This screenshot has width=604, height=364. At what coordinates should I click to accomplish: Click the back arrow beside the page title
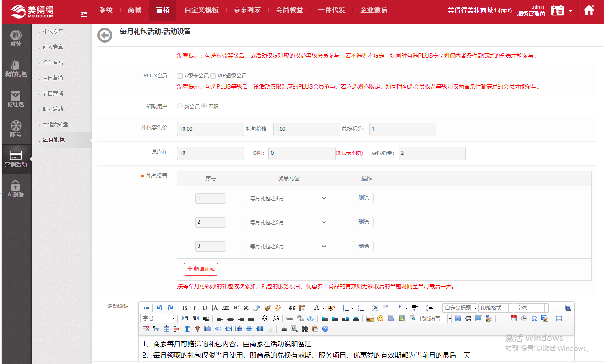105,35
